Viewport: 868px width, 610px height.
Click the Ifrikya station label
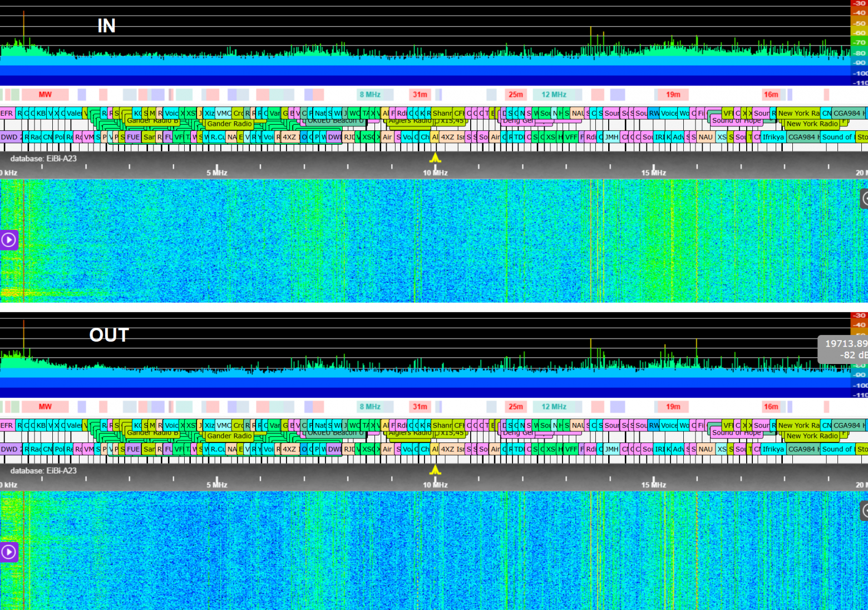click(773, 137)
